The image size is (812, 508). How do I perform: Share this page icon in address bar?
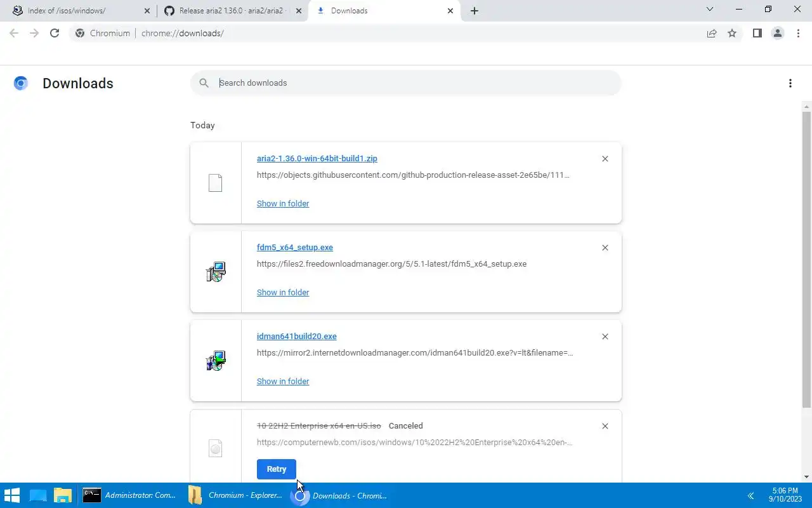point(712,33)
